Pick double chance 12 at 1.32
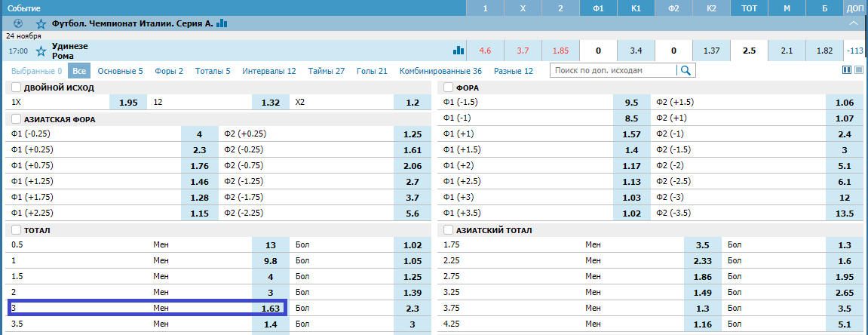 (271, 103)
